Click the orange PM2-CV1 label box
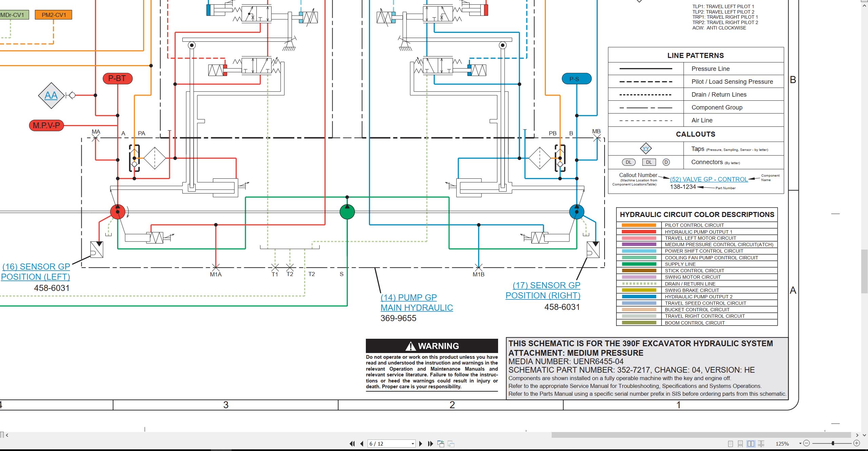This screenshot has height=451, width=868. click(54, 15)
